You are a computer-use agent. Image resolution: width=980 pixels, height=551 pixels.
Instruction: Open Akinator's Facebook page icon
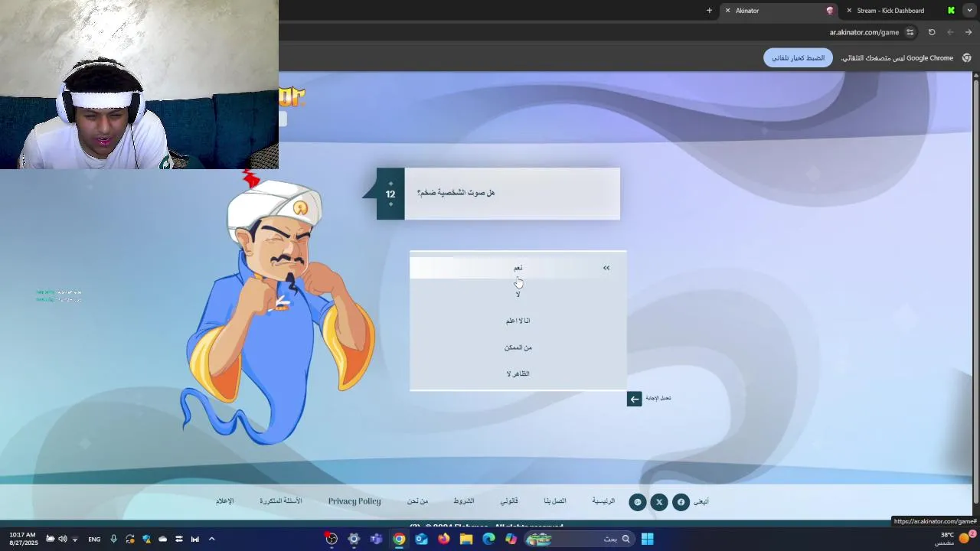click(x=681, y=502)
